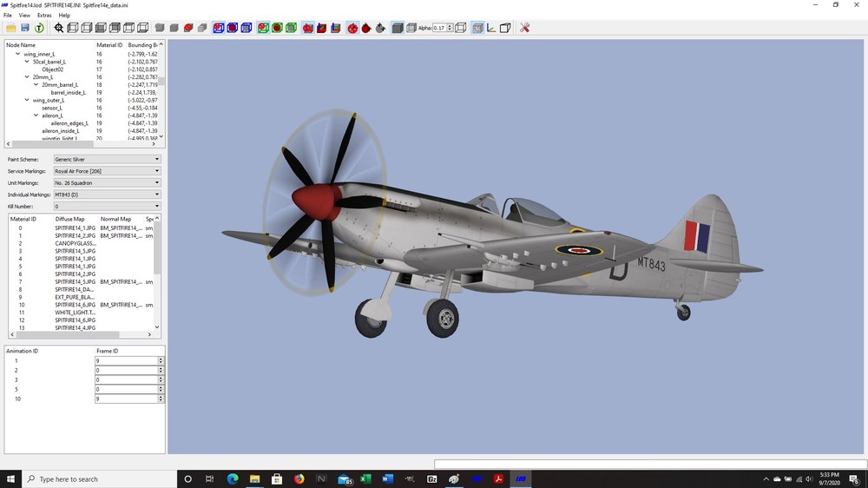This screenshot has height=488, width=868.
Task: Click the blue wireframe cube with red sphere icon
Action: [x=219, y=28]
